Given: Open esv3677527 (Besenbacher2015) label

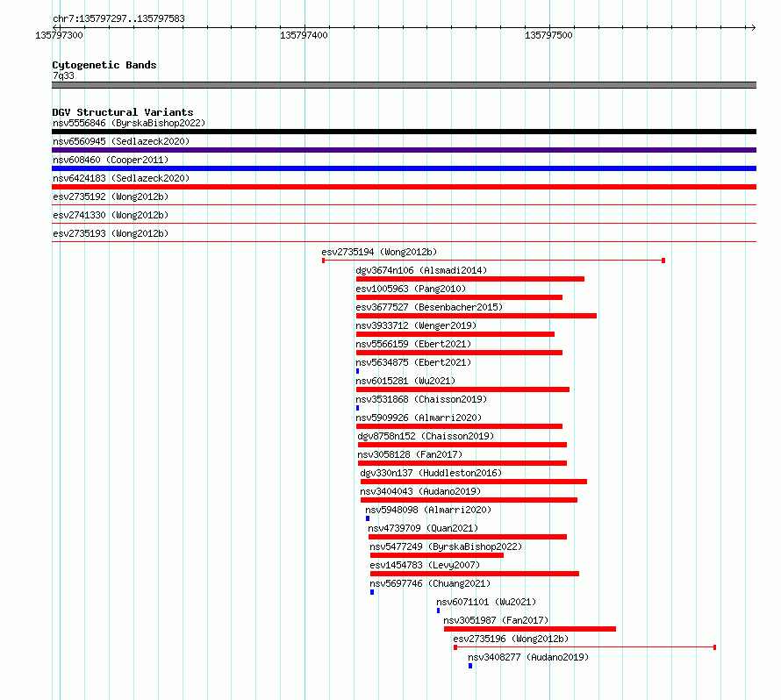Looking at the screenshot, I should (429, 307).
